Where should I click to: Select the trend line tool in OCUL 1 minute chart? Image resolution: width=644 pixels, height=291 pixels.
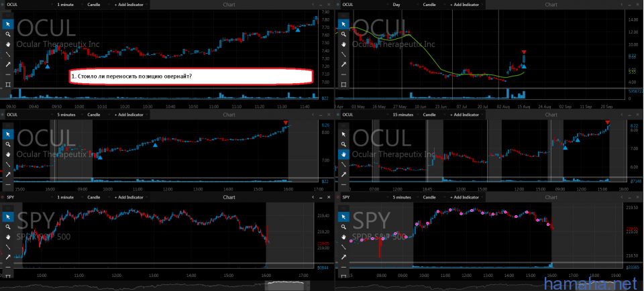coord(8,54)
